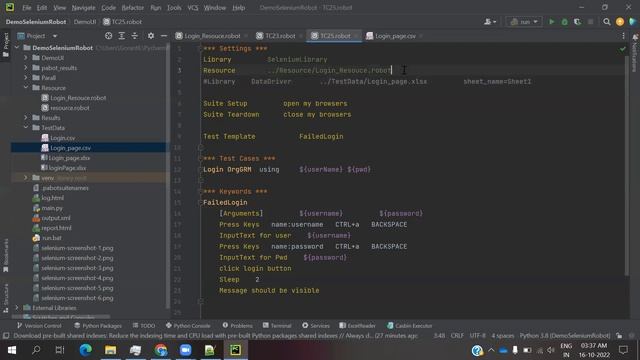Screen dimensions: 640x360
Task: Select Login_page.xlsx file
Action: (x=69, y=158)
